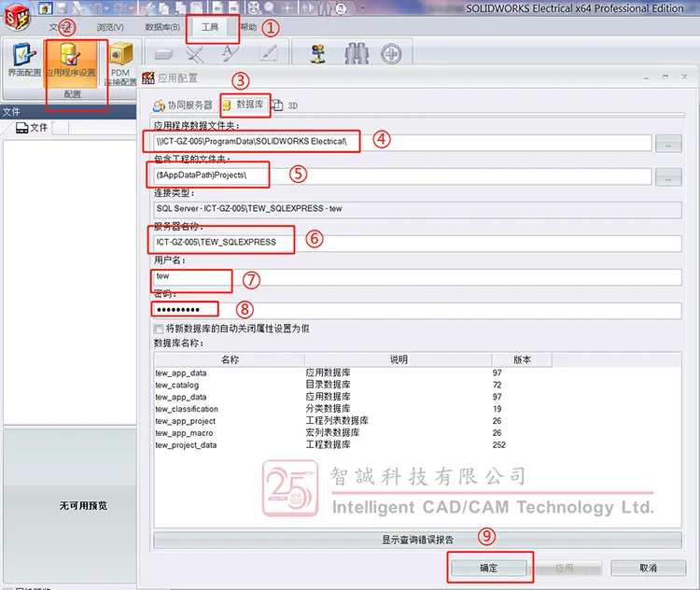
Task: Click the 显示查询错误报告 button
Action: [x=417, y=540]
